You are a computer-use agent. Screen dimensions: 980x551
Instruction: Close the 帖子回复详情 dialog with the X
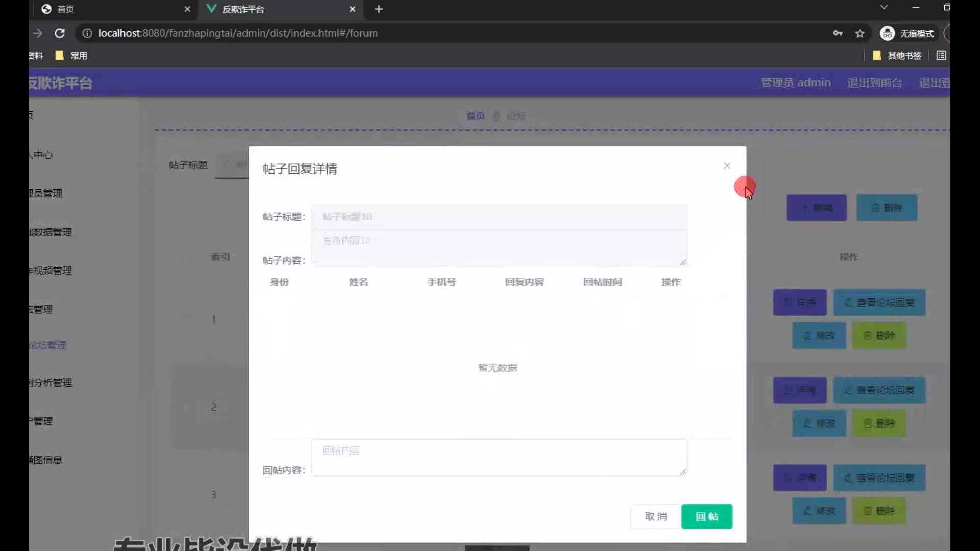pos(727,166)
